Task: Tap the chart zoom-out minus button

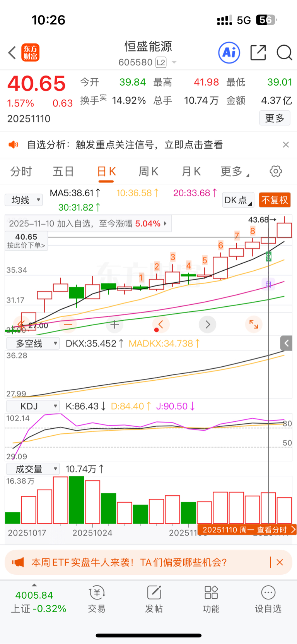Action: click(68, 324)
